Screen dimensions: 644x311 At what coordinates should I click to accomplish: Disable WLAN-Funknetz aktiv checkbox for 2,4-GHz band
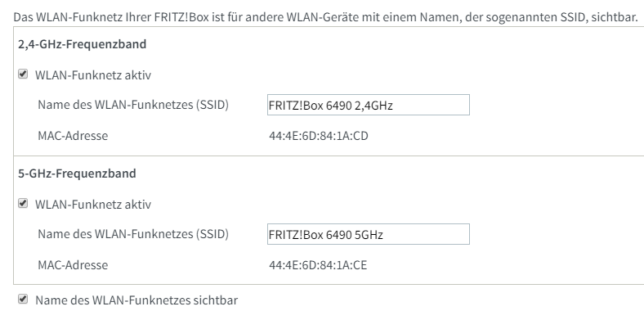23,74
